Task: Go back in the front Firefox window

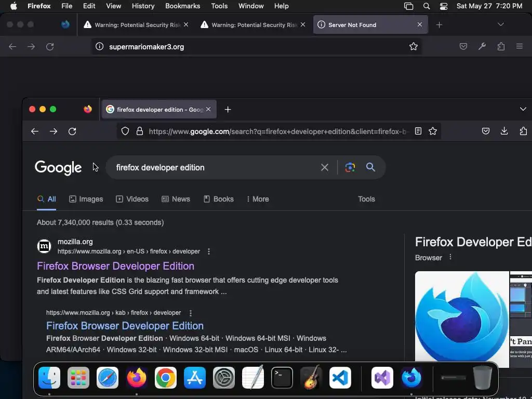Action: pos(35,131)
